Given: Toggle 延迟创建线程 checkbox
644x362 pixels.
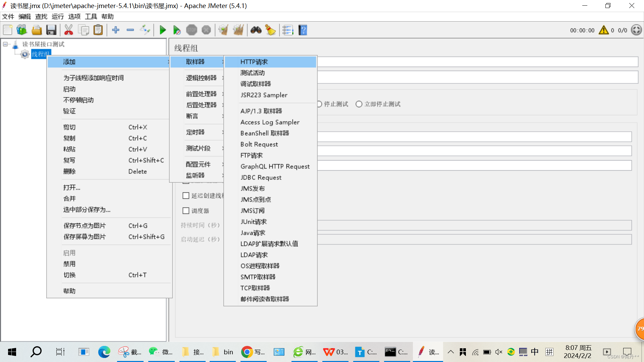Looking at the screenshot, I should tap(186, 196).
